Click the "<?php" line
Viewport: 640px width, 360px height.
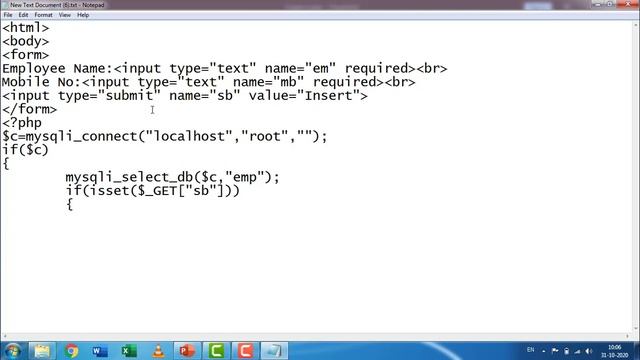[22, 123]
